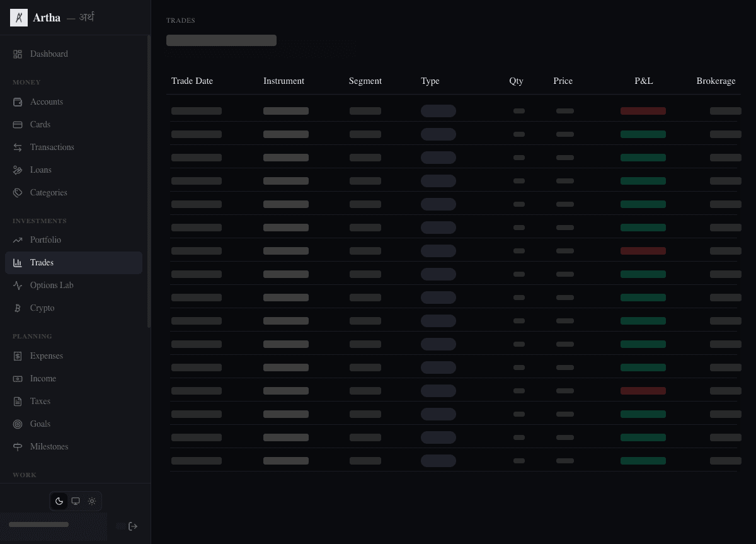The height and width of the screenshot is (544, 756).
Task: Select Categories in the sidebar
Action: tap(74, 193)
